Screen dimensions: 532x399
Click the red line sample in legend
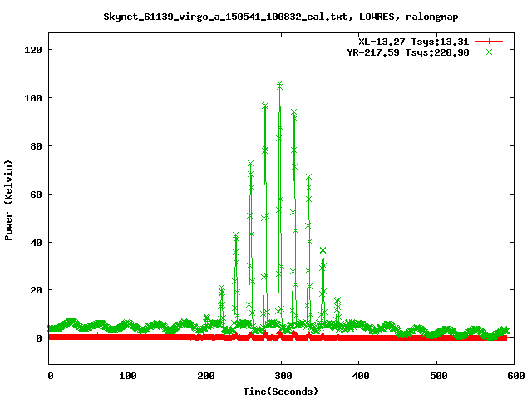(490, 41)
